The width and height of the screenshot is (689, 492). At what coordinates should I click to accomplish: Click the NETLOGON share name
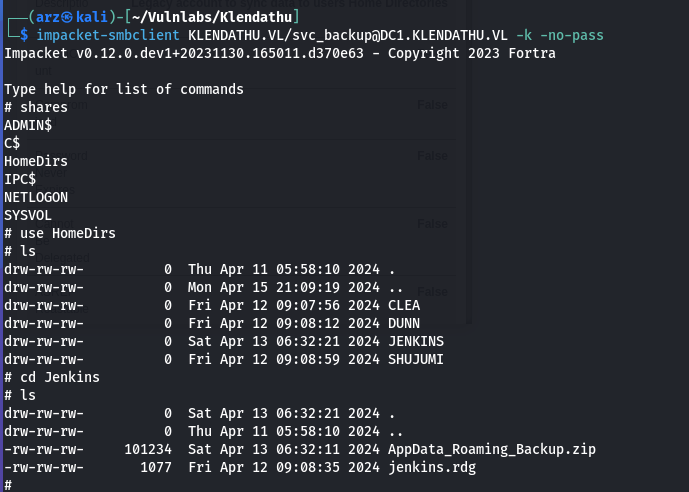[x=36, y=197]
